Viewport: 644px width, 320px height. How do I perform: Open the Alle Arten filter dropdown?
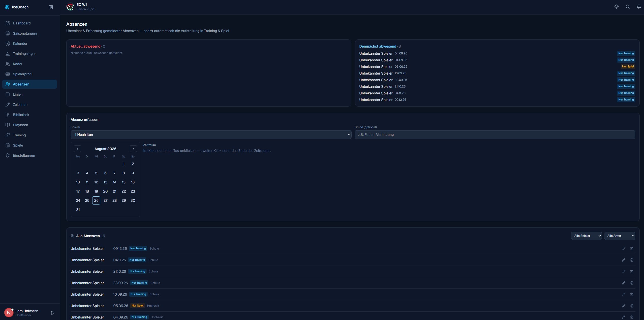point(620,236)
